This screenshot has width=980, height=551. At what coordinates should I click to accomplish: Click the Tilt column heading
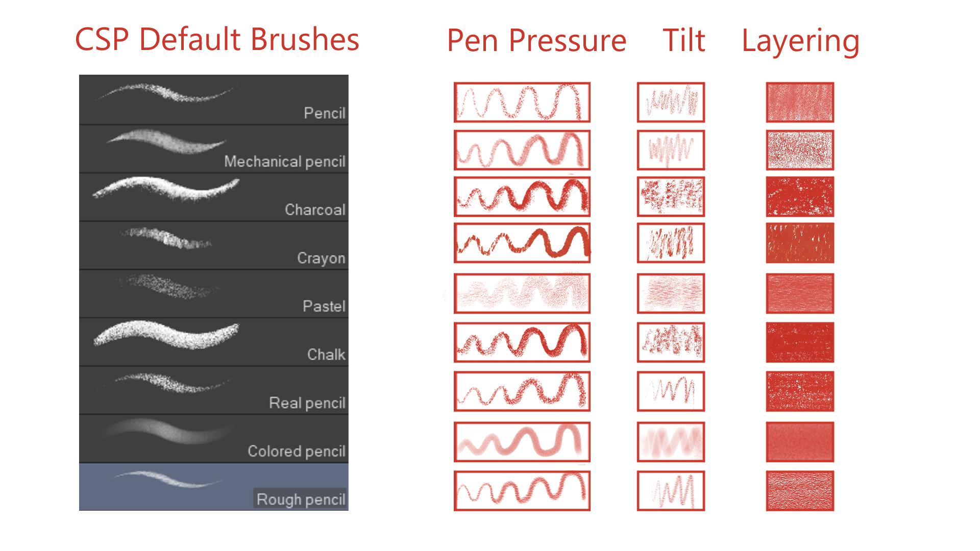pos(683,41)
